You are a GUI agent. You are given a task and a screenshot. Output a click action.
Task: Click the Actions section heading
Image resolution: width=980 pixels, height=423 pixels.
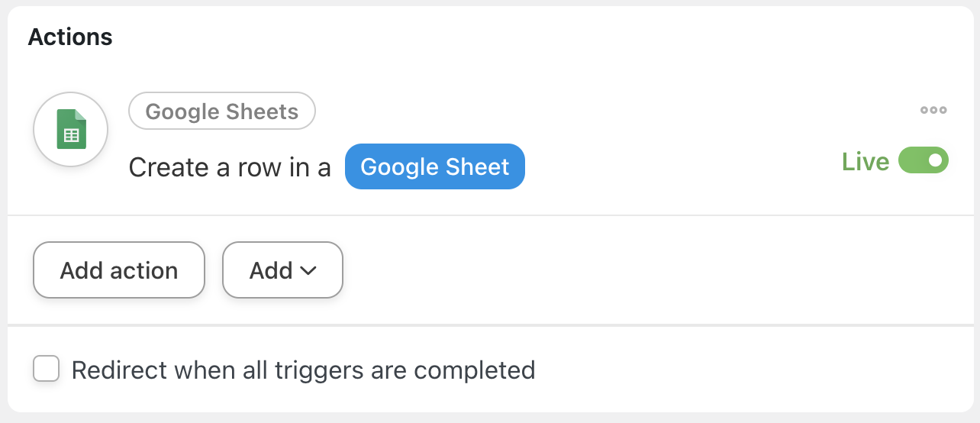click(70, 37)
